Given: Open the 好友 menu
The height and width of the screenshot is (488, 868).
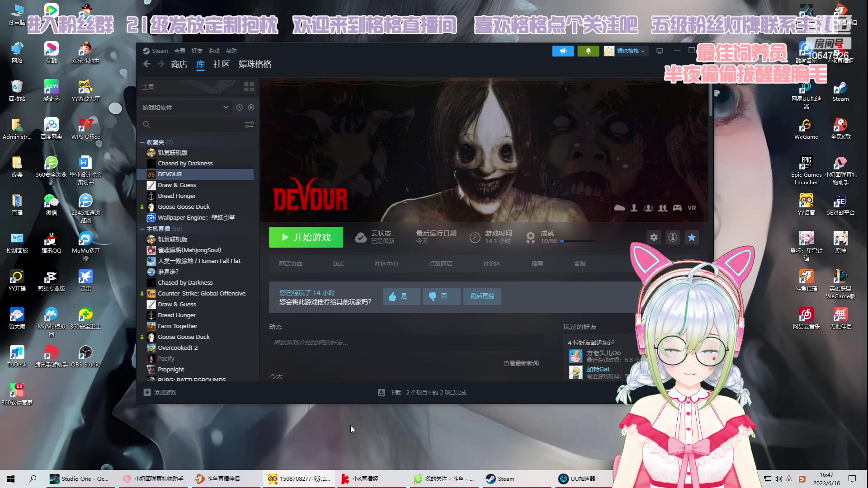Looking at the screenshot, I should click(197, 51).
